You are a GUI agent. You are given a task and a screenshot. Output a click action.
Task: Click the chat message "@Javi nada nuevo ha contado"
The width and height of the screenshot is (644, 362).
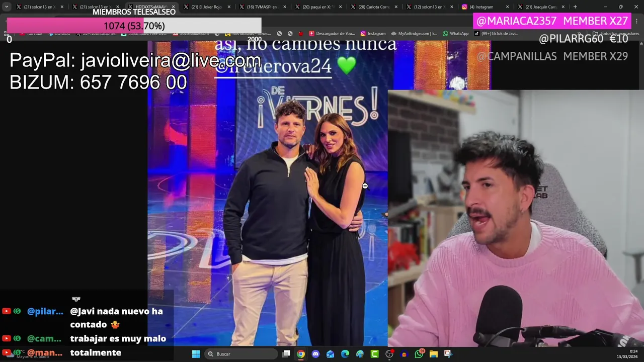tap(117, 318)
